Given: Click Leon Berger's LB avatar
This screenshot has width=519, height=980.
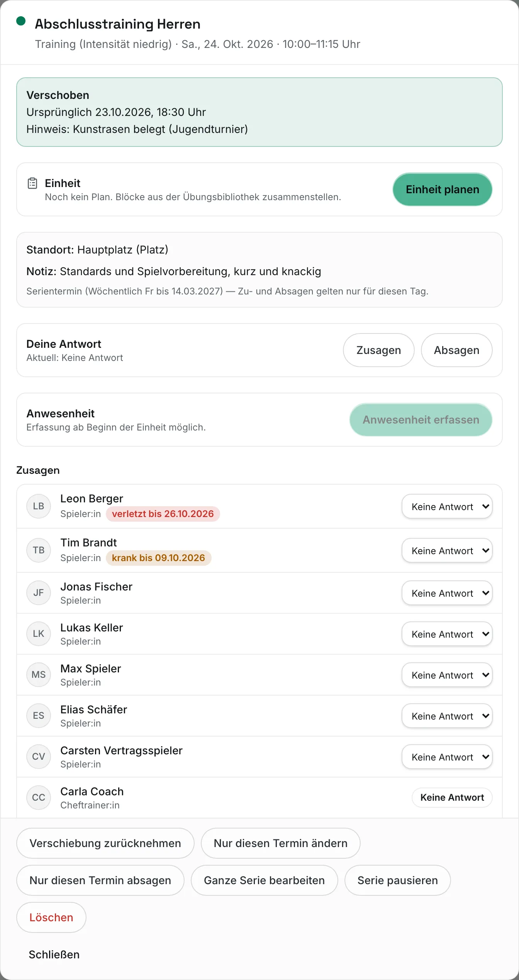Looking at the screenshot, I should pos(39,506).
